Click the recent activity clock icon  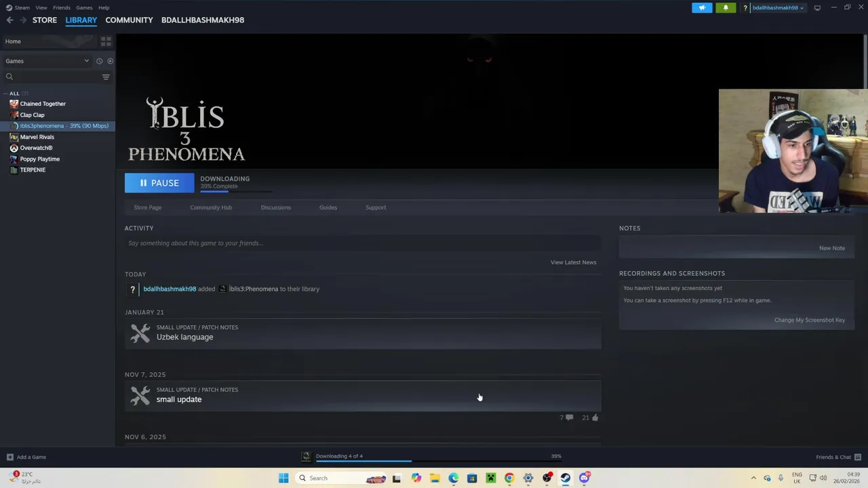click(99, 61)
